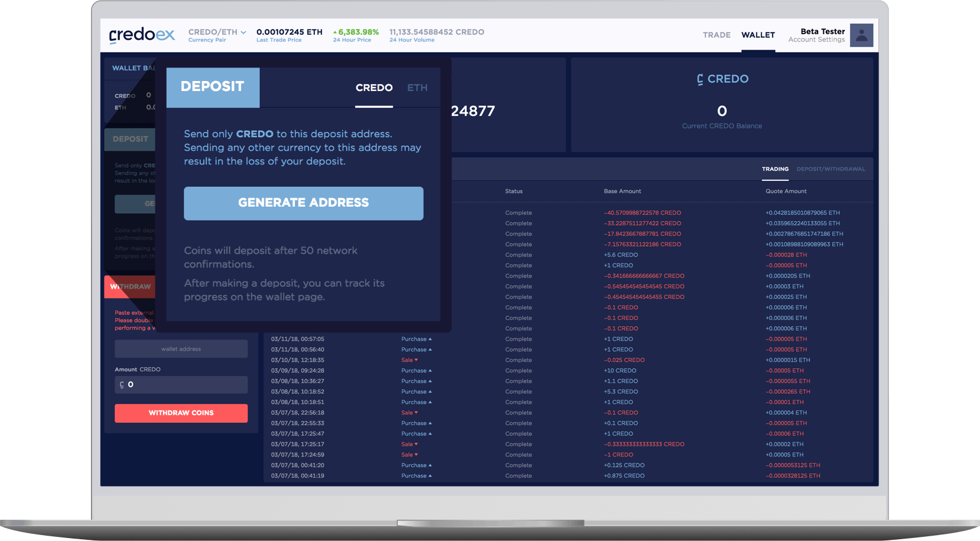
Task: Show the DEPOSIT/WITHDRAWAL history tab
Action: (831, 169)
